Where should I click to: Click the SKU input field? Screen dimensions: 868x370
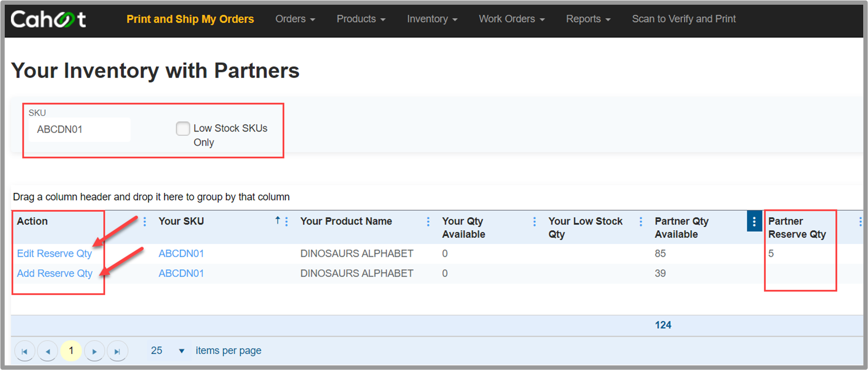[x=79, y=129]
